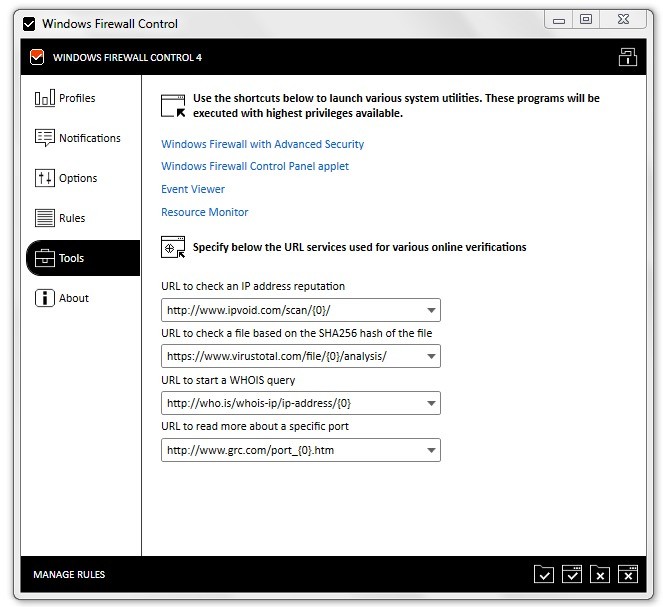Launch the Event Viewer shortcut
Image resolution: width=664 pixels, height=607 pixels.
[x=193, y=189]
